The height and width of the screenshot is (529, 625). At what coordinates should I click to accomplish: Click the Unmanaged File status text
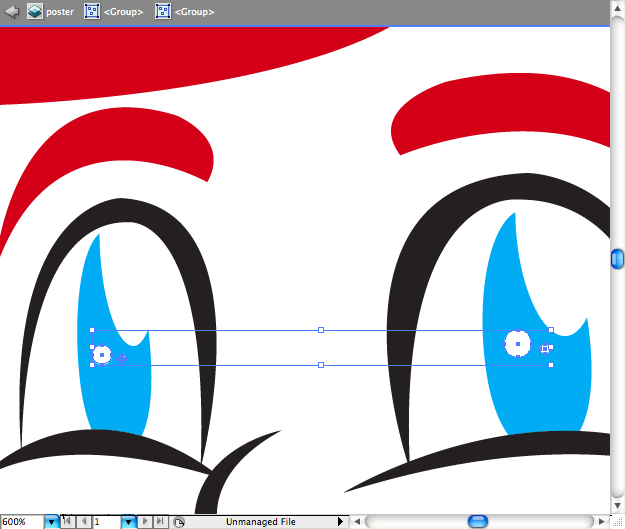(x=261, y=522)
